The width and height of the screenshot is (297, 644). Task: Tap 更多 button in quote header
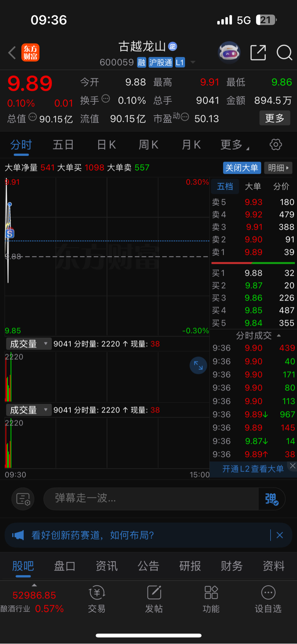pos(275,118)
